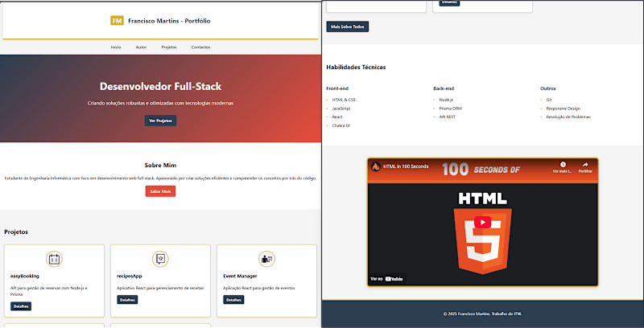The width and height of the screenshot is (644, 328).
Task: Click the Francisco Martins - Portfólio title
Action: pyautogui.click(x=169, y=21)
